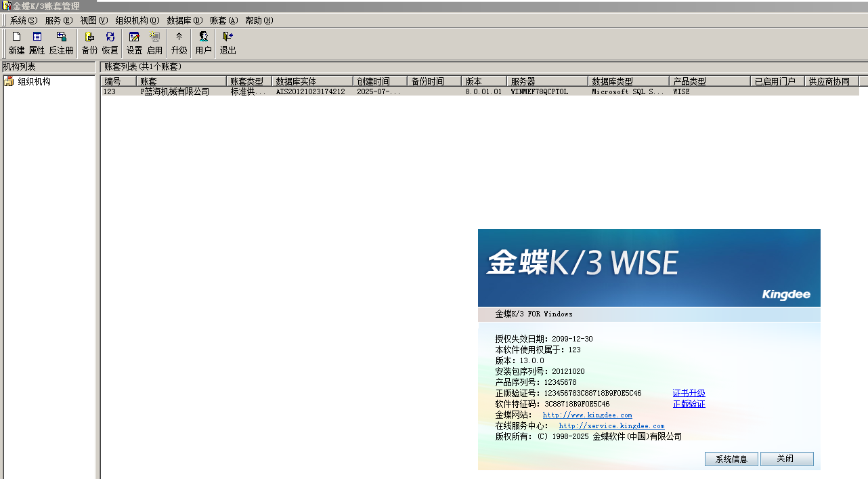Open the 组织机构(O) menu
The height and width of the screenshot is (479, 868).
click(x=137, y=20)
